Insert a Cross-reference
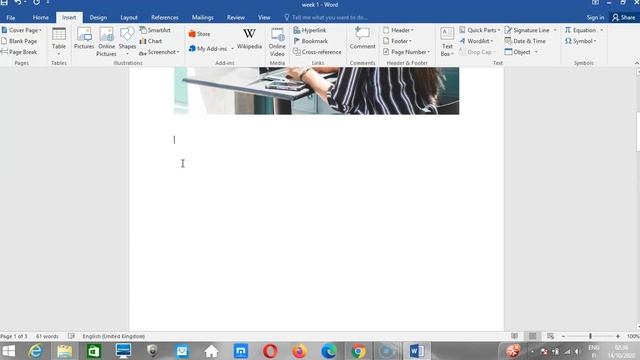Screen dimensions: 640x360 pos(317,52)
